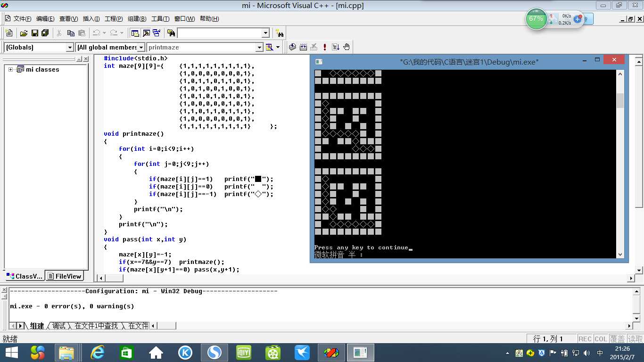Toggle the Output window icon

146,33
